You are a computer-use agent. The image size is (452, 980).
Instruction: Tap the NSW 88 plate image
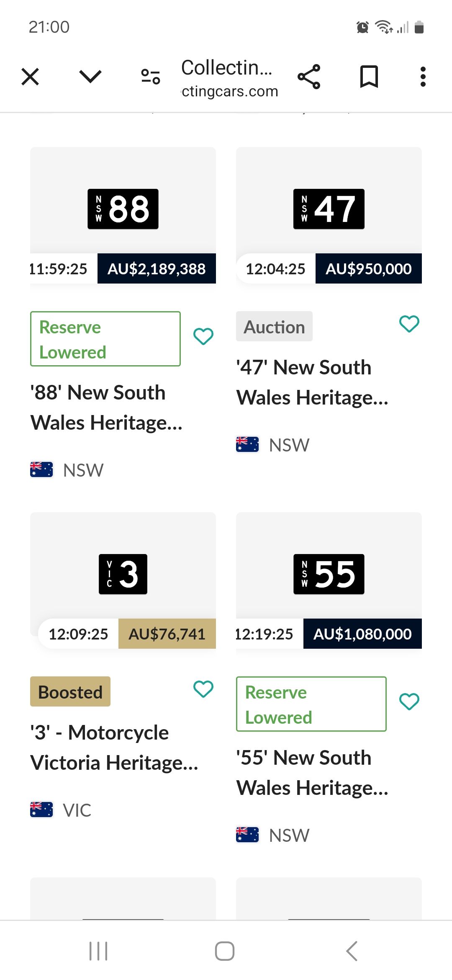[x=123, y=209]
